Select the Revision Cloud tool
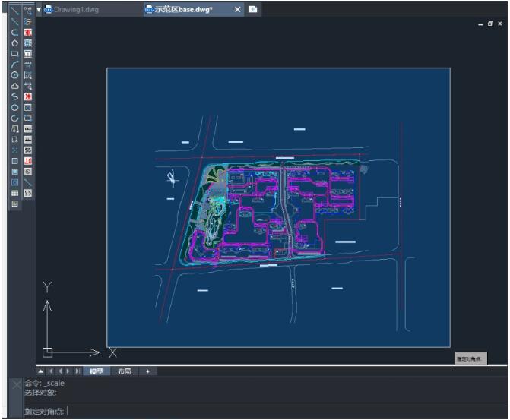This screenshot has height=420, width=510. pos(14,86)
